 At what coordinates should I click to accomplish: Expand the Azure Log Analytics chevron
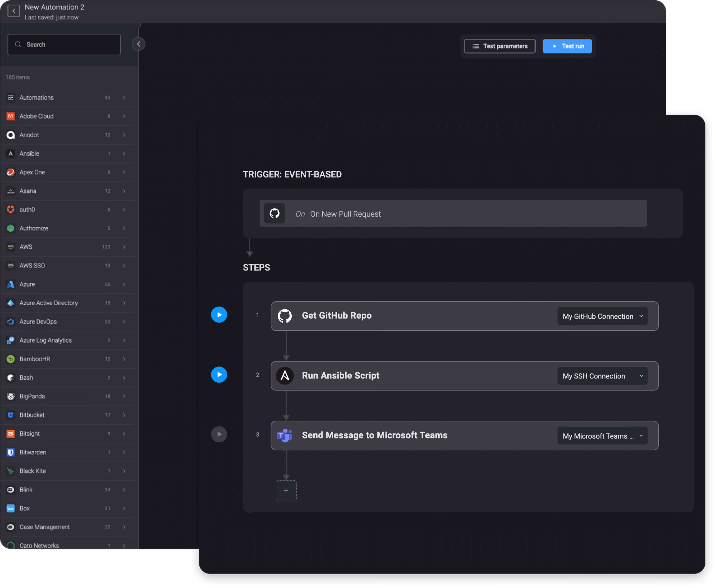click(x=124, y=340)
